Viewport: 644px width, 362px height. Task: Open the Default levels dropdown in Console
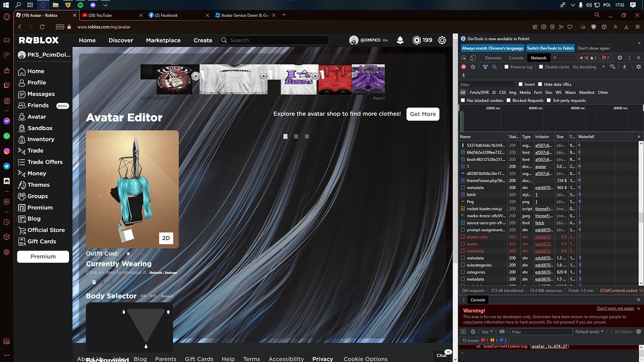(x=589, y=332)
